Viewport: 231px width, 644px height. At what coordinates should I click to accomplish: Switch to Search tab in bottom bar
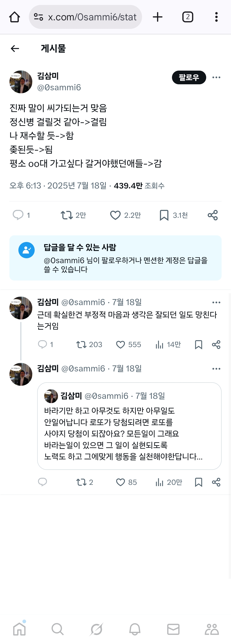58,629
